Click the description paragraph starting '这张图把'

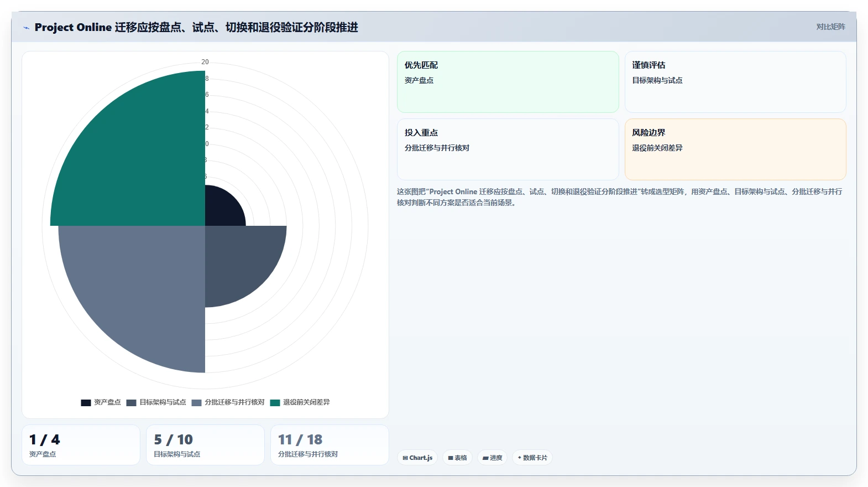point(619,197)
